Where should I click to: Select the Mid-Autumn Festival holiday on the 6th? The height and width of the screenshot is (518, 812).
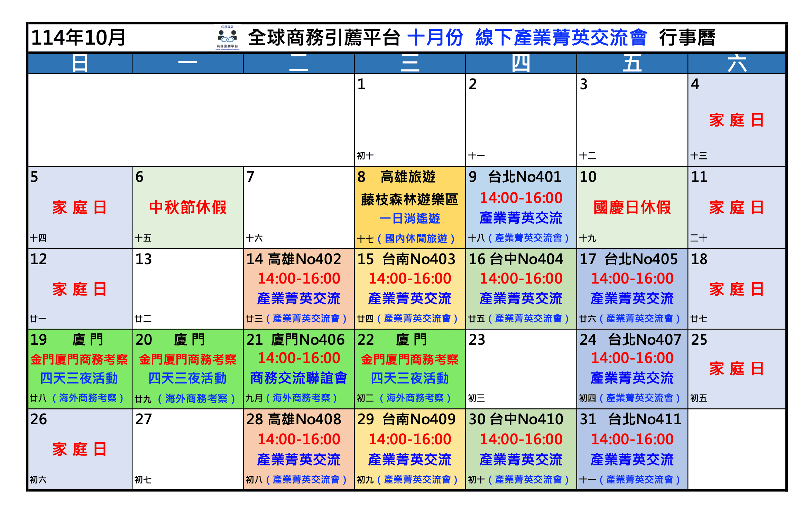coord(187,207)
